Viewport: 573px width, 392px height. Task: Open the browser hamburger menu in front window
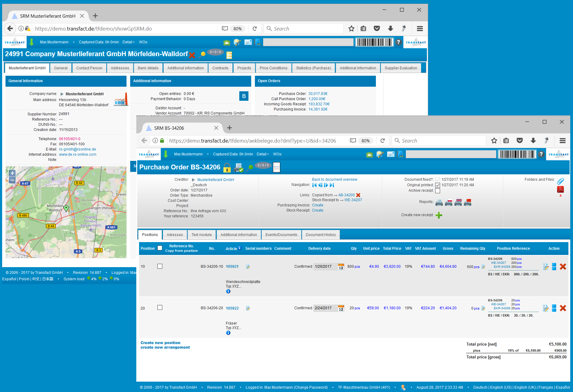[563, 141]
